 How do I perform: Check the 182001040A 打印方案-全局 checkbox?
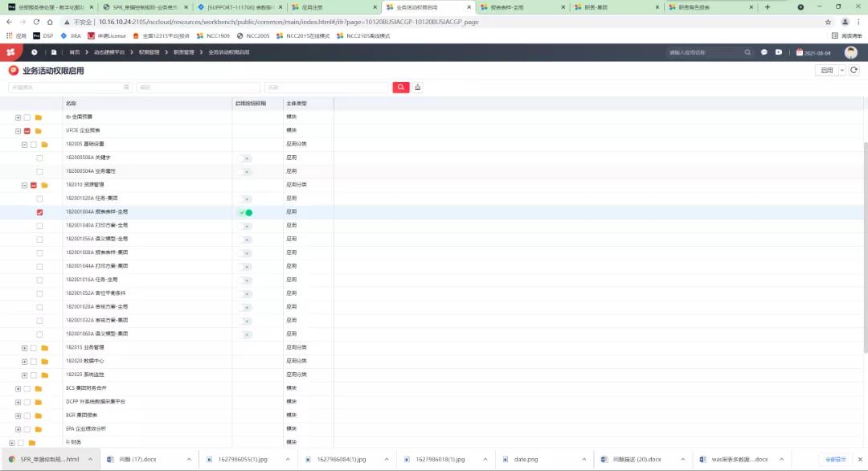pos(39,226)
